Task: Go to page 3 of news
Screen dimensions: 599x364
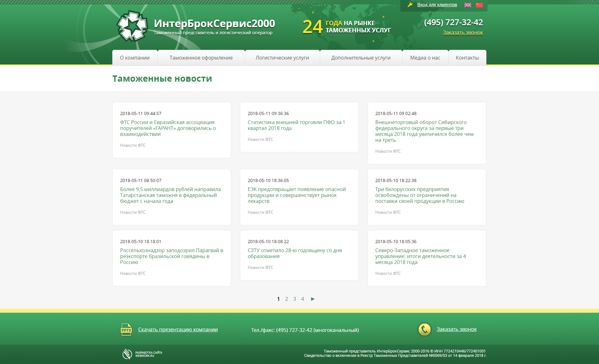Action: (295, 299)
